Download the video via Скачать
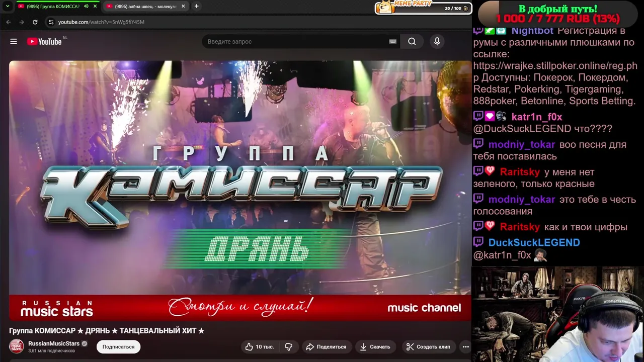 click(375, 347)
